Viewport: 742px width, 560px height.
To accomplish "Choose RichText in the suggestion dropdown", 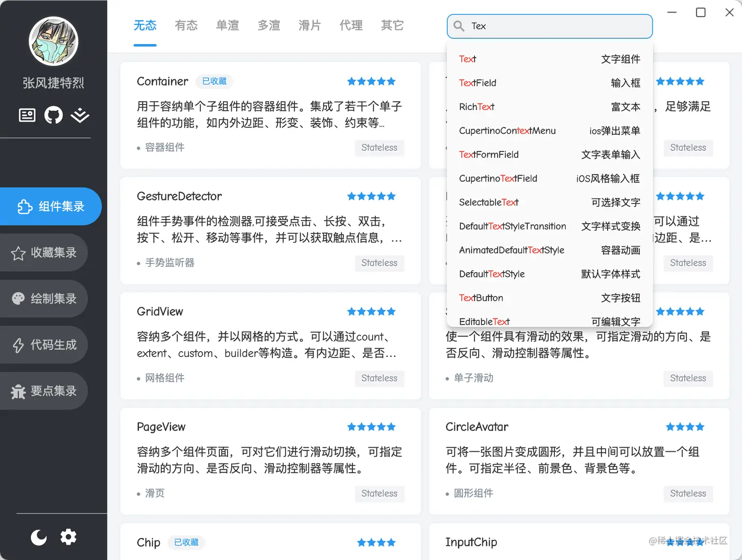I will coord(476,107).
